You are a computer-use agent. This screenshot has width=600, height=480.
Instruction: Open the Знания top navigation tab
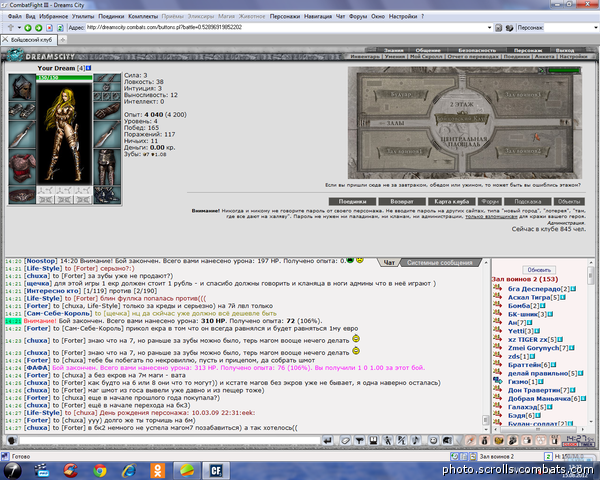pyautogui.click(x=393, y=50)
